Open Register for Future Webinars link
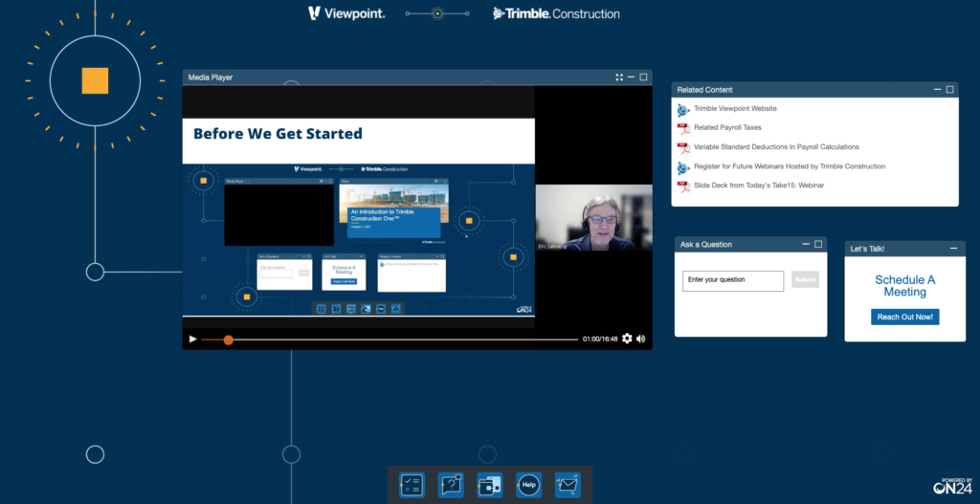Screen dimensions: 980x504 click(790, 166)
